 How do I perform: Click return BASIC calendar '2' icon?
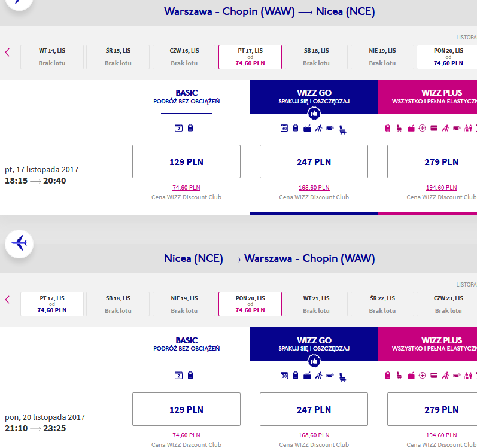coord(178,376)
